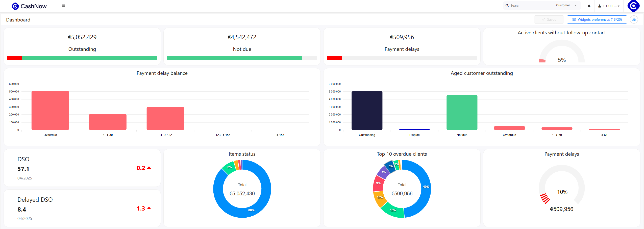Select the dark Outstanding bar in Aged chart
The image size is (644, 229).
[367, 111]
